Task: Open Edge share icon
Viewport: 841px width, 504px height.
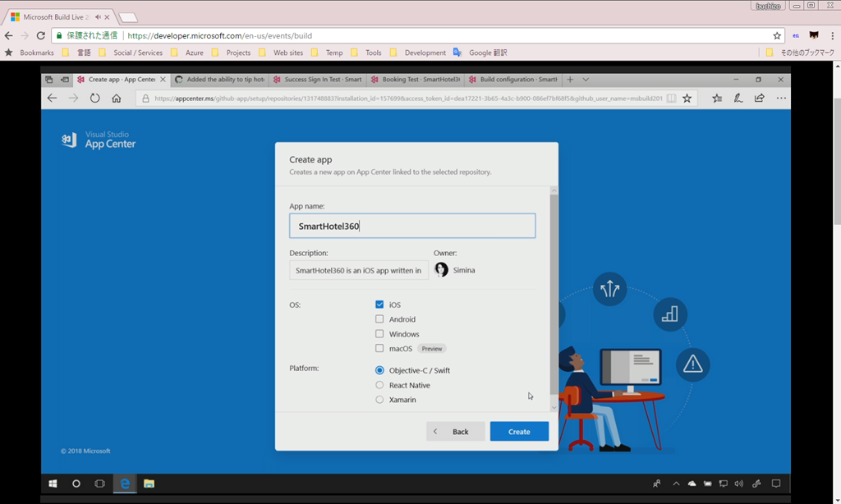Action: coord(759,98)
